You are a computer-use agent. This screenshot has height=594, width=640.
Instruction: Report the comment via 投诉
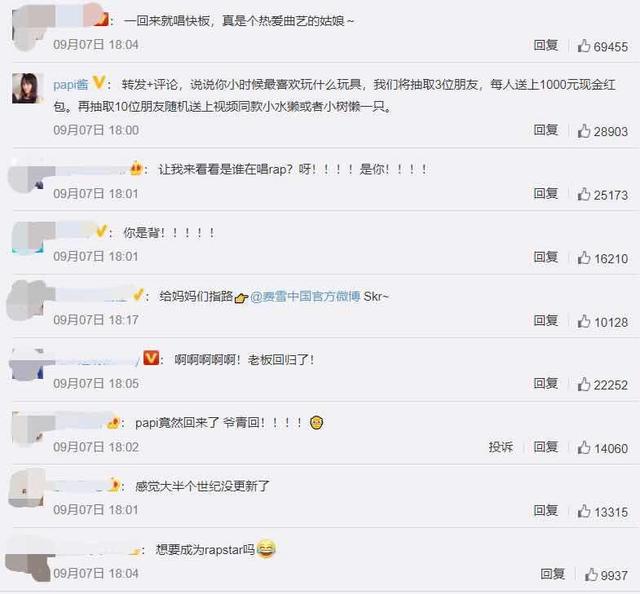500,447
